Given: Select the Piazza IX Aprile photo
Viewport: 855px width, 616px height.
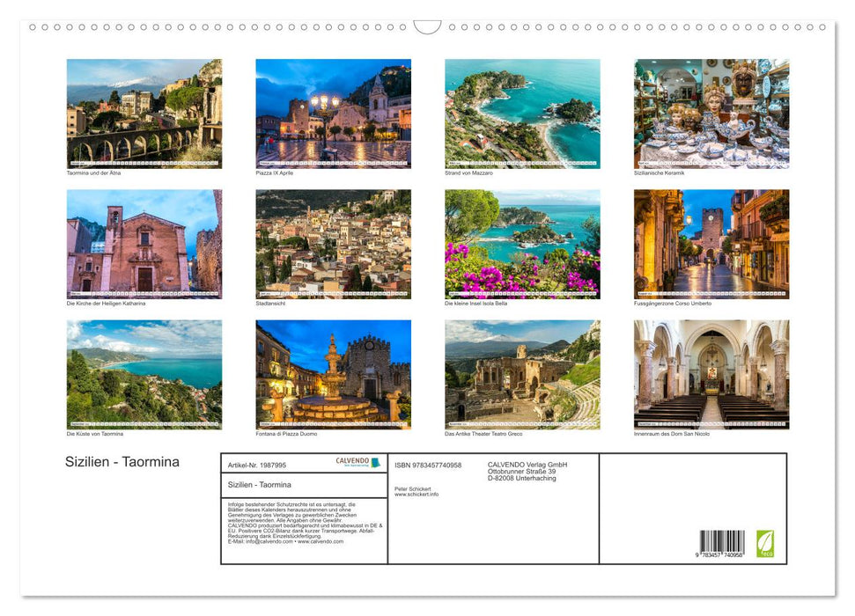Looking at the screenshot, I should 333,114.
